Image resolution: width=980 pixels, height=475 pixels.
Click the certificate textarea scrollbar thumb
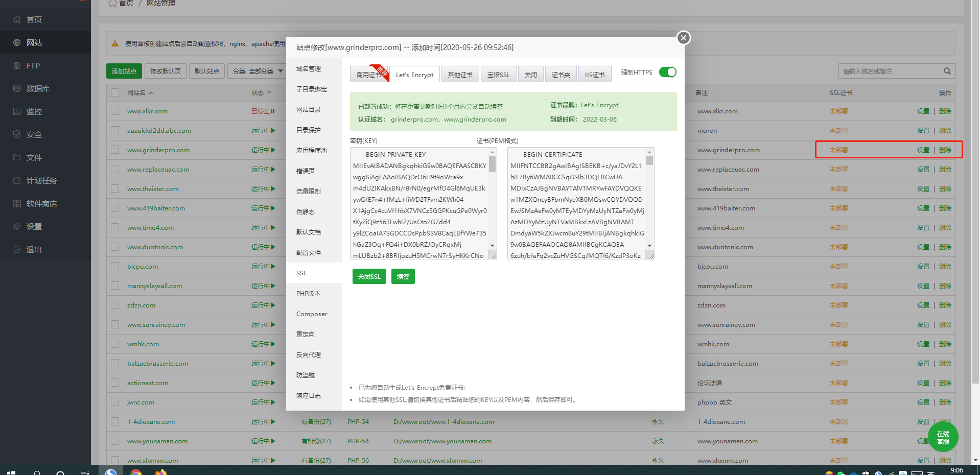pyautogui.click(x=650, y=160)
